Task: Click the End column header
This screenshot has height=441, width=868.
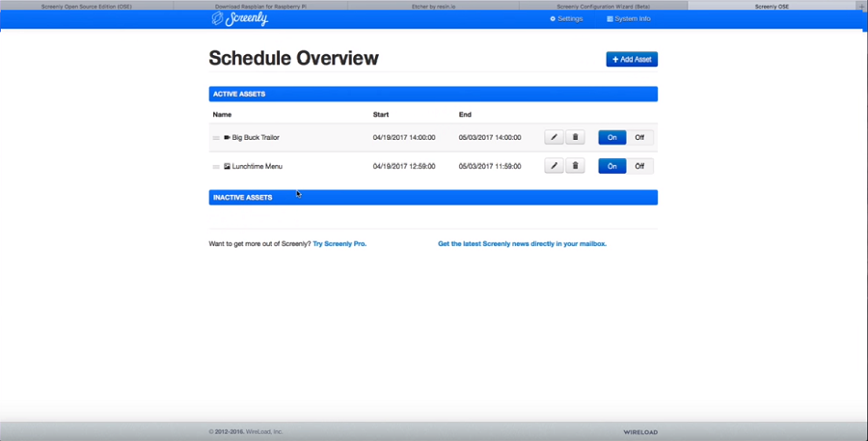Action: (465, 115)
